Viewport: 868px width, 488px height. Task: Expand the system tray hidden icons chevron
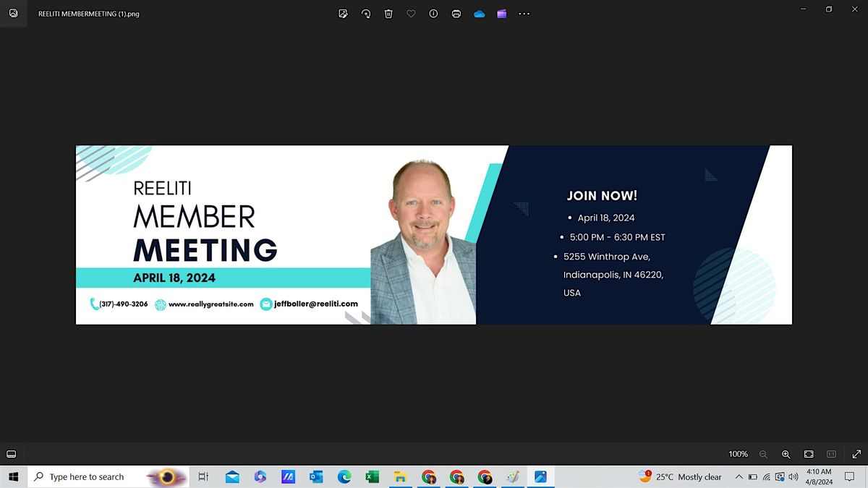739,477
